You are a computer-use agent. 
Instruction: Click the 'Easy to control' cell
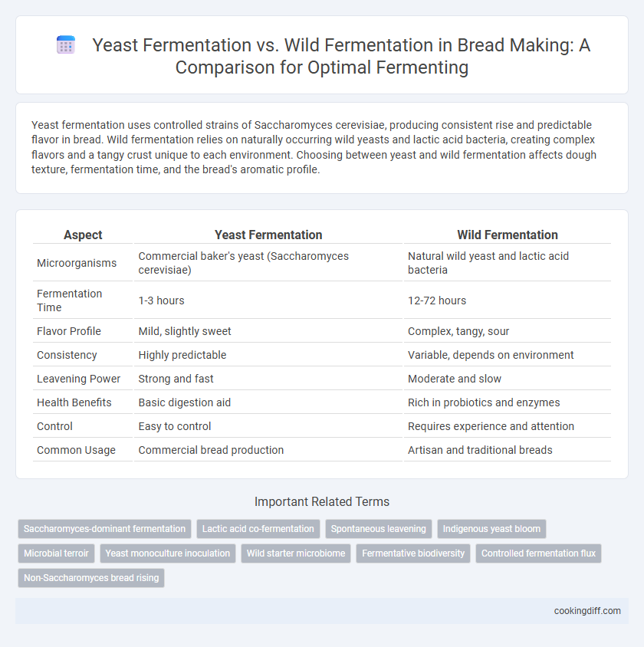[x=268, y=426]
